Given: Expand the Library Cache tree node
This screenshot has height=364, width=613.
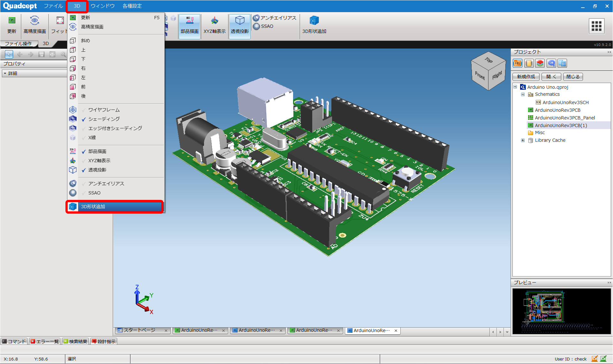Looking at the screenshot, I should click(523, 140).
